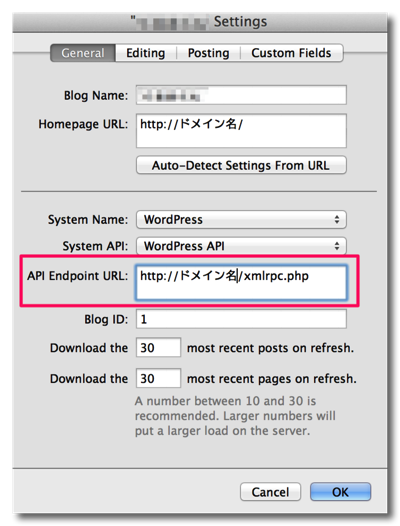
Task: Open the System Name WordPress dropdown
Action: pos(241,220)
